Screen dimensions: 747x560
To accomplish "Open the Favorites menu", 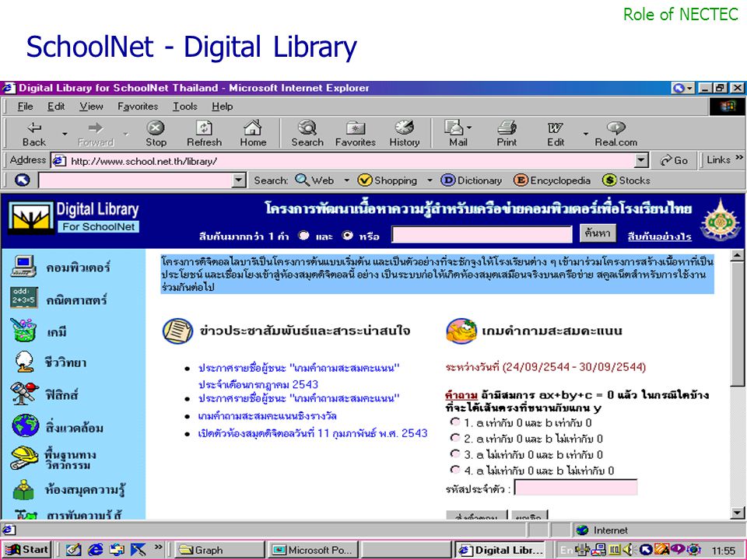I will coord(138,107).
